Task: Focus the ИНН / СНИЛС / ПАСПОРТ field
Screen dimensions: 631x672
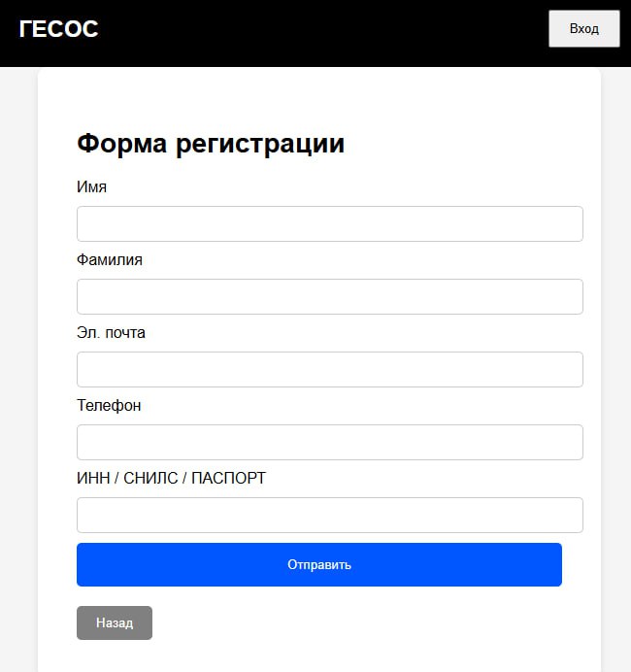Action: 329,515
